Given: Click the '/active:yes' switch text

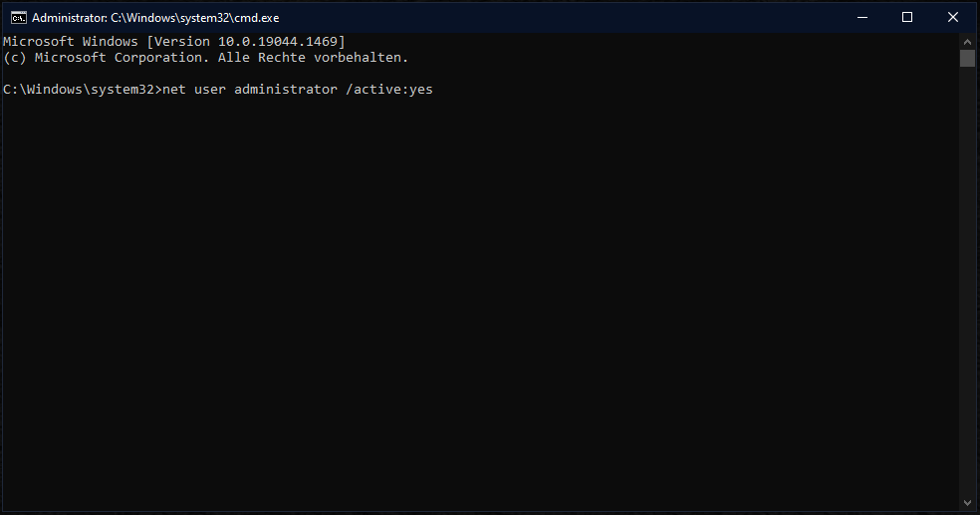Looking at the screenshot, I should (389, 90).
